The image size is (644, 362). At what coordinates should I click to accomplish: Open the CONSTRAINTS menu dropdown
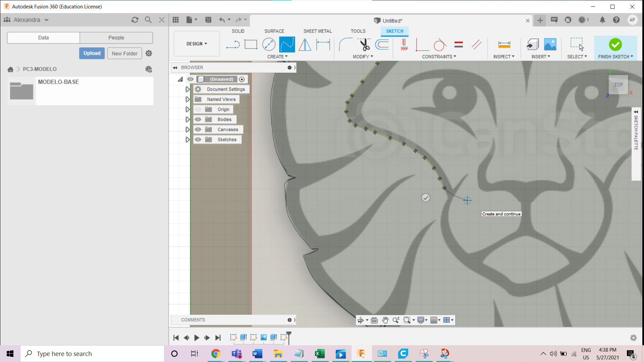tap(439, 57)
